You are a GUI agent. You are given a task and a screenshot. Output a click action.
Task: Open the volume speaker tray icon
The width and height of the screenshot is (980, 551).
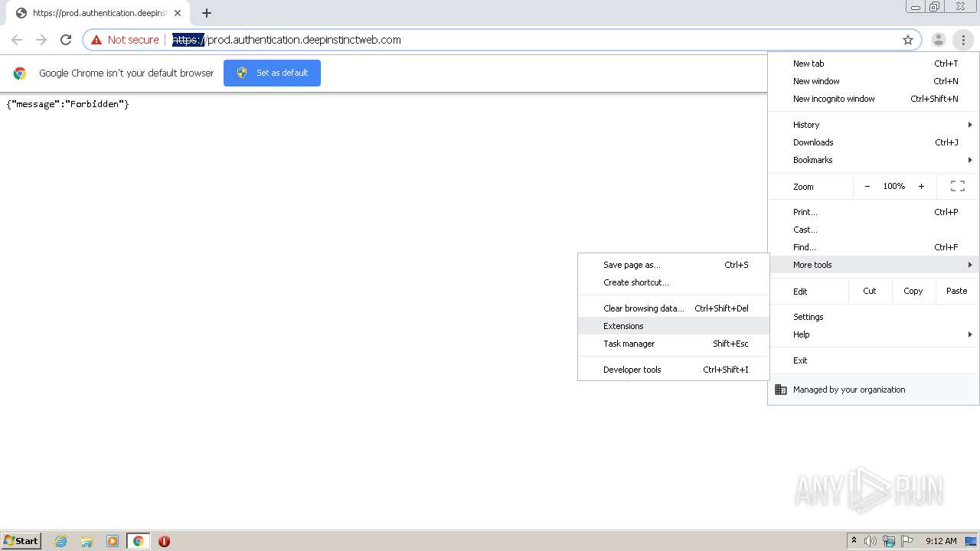pyautogui.click(x=871, y=541)
